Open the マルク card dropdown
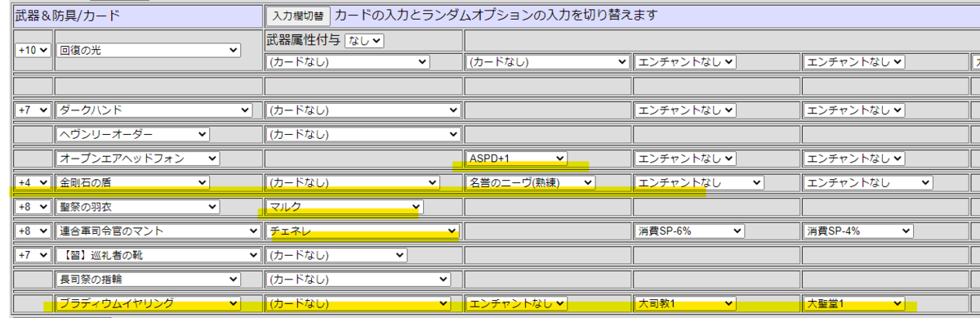Viewport: 980px width, 318px height. 345,207
